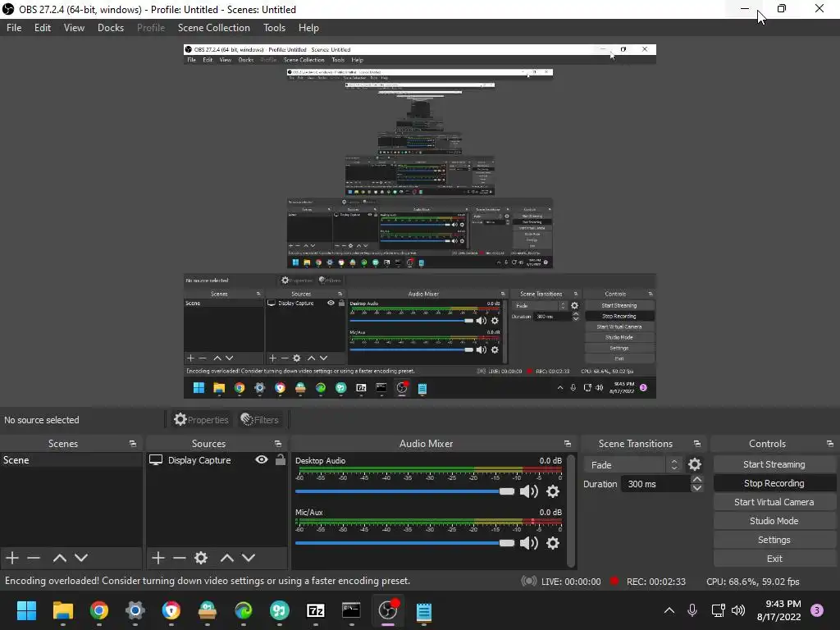
Task: Pop out the Scenes dock
Action: [x=133, y=444]
